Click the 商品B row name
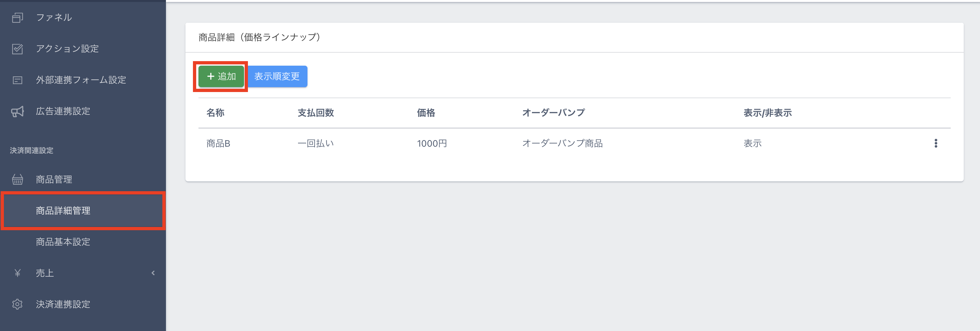The height and width of the screenshot is (331, 980). click(x=218, y=143)
